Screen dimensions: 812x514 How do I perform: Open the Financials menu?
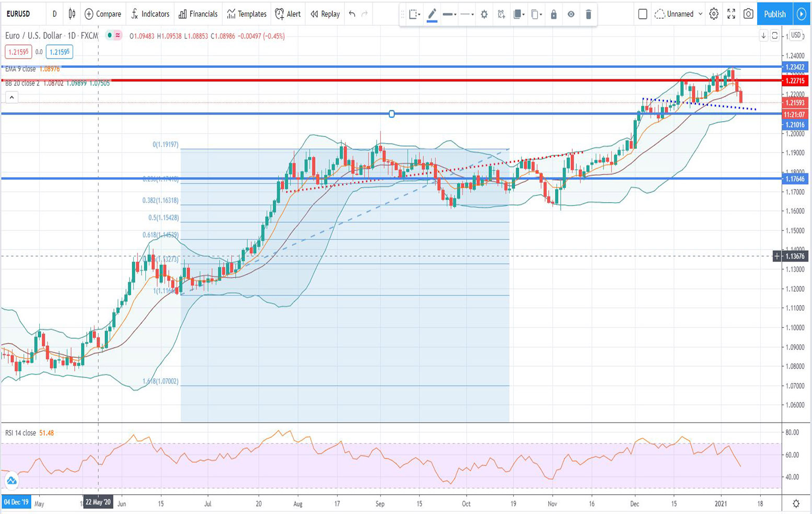pos(198,14)
